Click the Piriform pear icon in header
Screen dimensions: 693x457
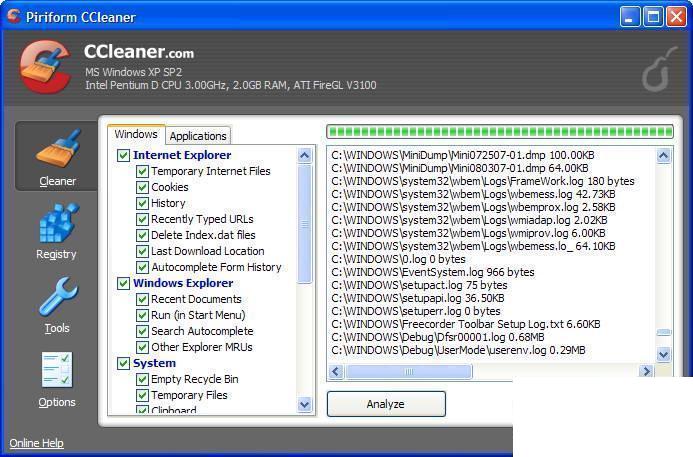pyautogui.click(x=660, y=69)
